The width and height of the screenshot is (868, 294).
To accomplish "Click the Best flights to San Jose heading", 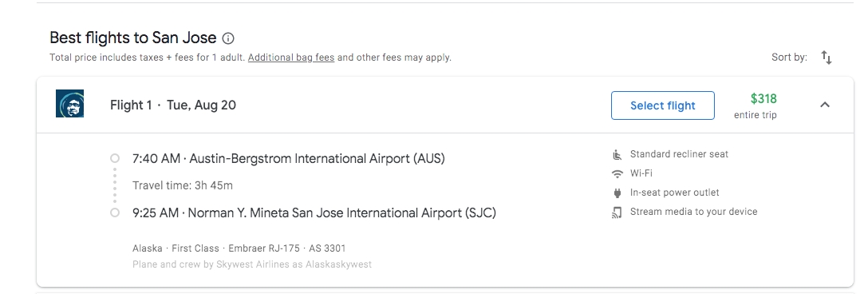I will coord(133,38).
